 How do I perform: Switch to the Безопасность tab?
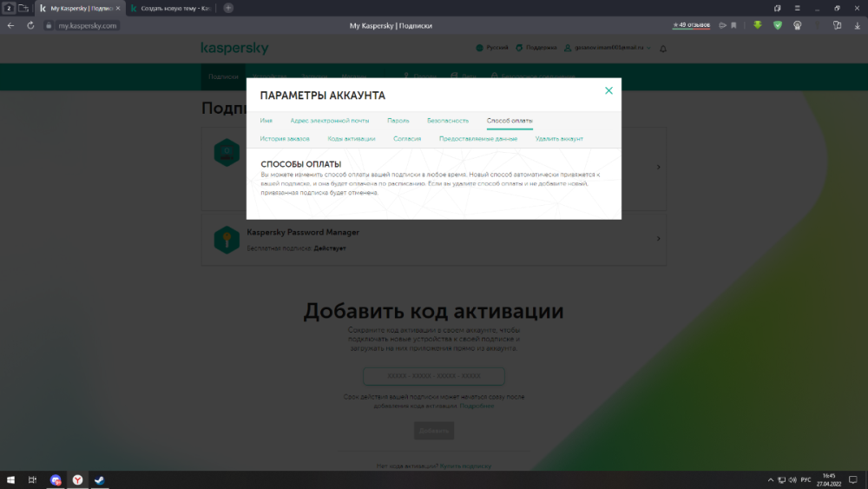click(x=448, y=121)
